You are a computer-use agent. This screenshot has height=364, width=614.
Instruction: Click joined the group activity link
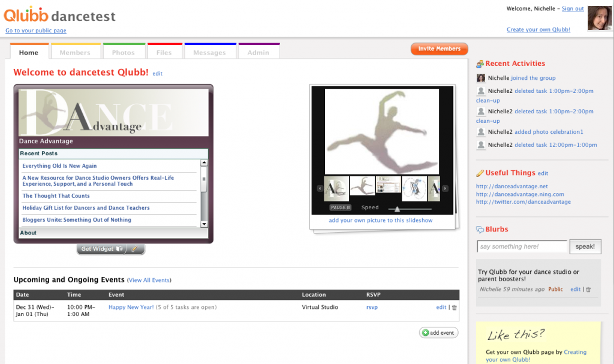click(x=533, y=78)
